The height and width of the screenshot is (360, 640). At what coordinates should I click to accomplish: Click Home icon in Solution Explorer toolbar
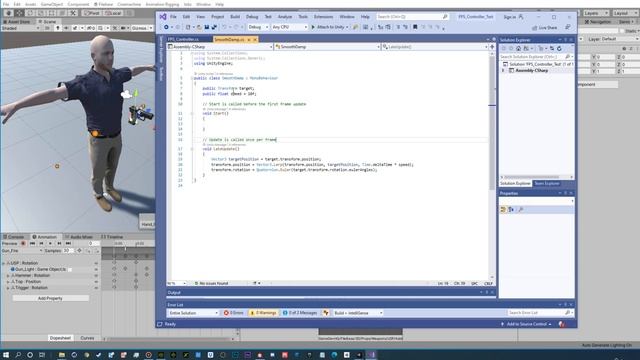(x=518, y=48)
